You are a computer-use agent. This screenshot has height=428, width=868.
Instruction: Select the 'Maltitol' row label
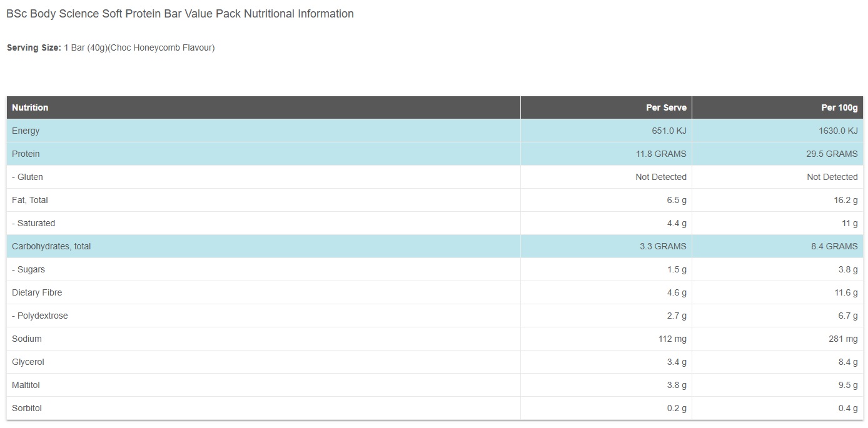[x=26, y=385]
